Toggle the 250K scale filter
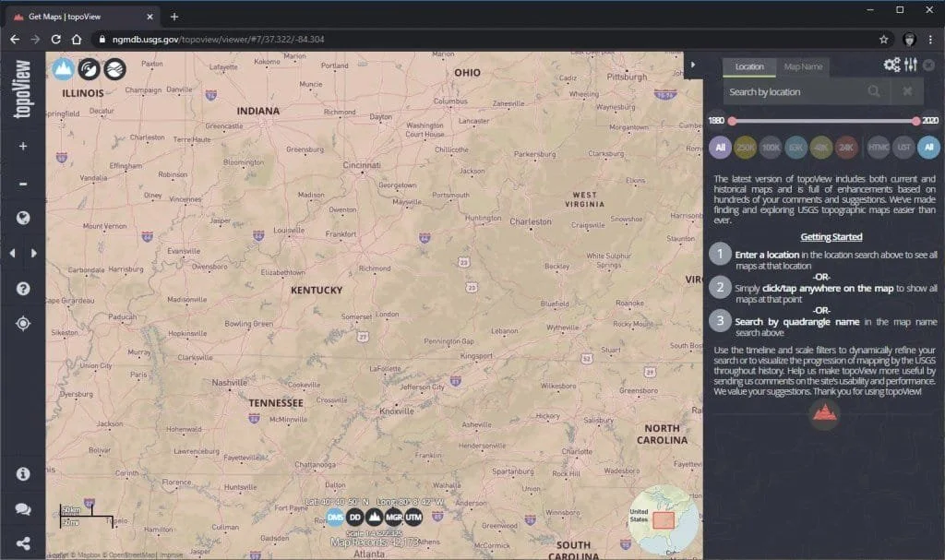Viewport: 945px width, 560px height. pos(746,148)
